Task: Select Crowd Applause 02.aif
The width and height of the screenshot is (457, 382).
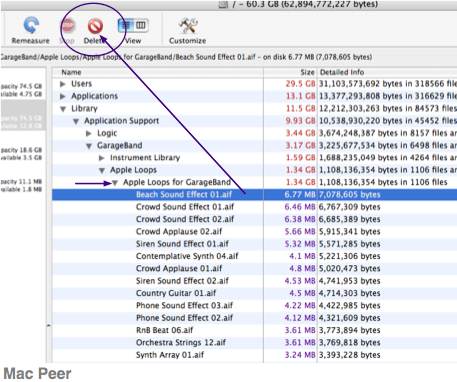Action: pyautogui.click(x=254, y=232)
